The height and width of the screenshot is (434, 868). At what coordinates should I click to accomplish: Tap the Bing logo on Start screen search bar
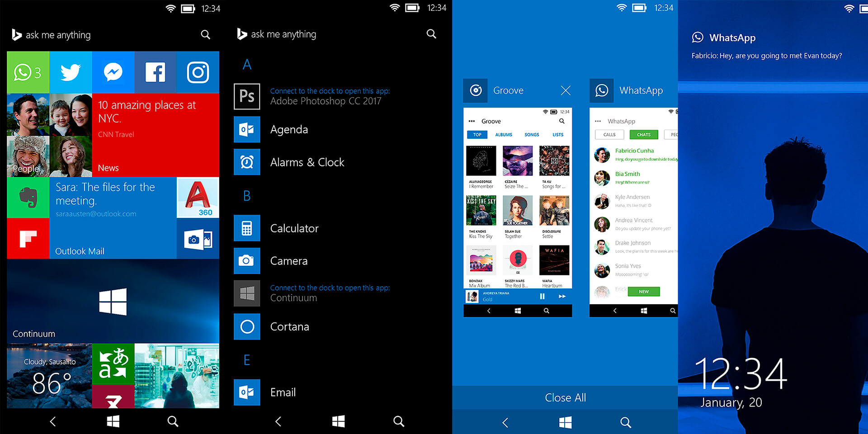point(16,35)
